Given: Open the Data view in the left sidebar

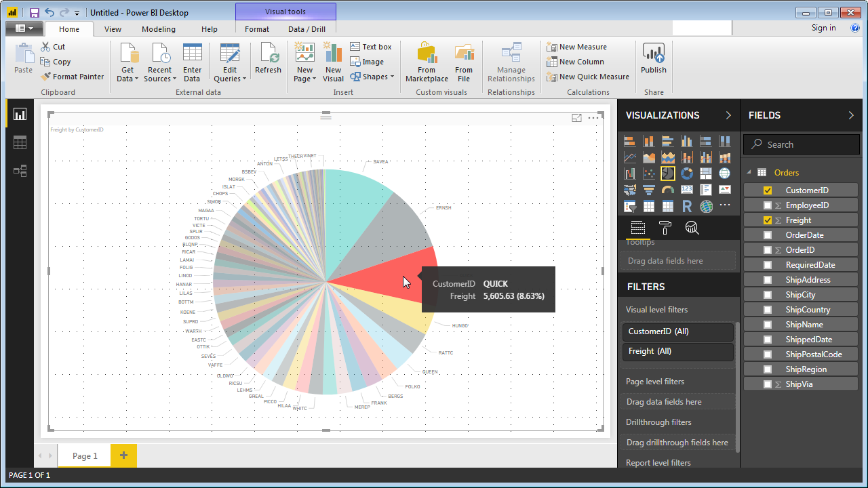Looking at the screenshot, I should pyautogui.click(x=19, y=142).
